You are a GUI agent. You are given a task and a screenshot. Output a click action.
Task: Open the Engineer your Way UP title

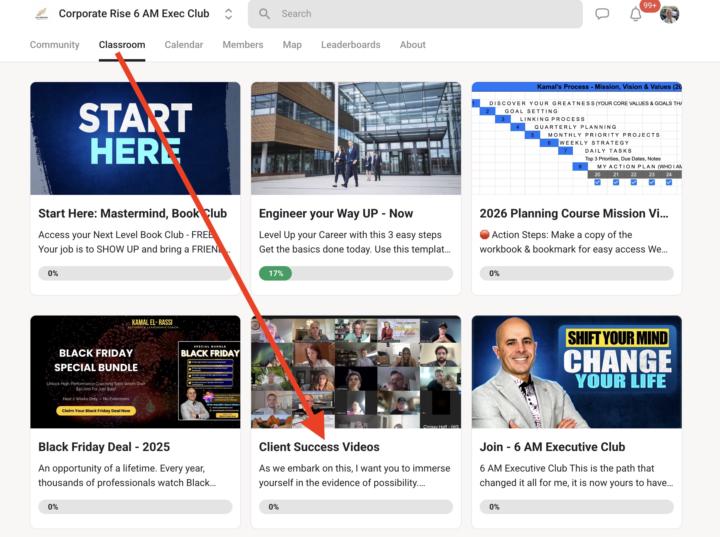pos(336,214)
